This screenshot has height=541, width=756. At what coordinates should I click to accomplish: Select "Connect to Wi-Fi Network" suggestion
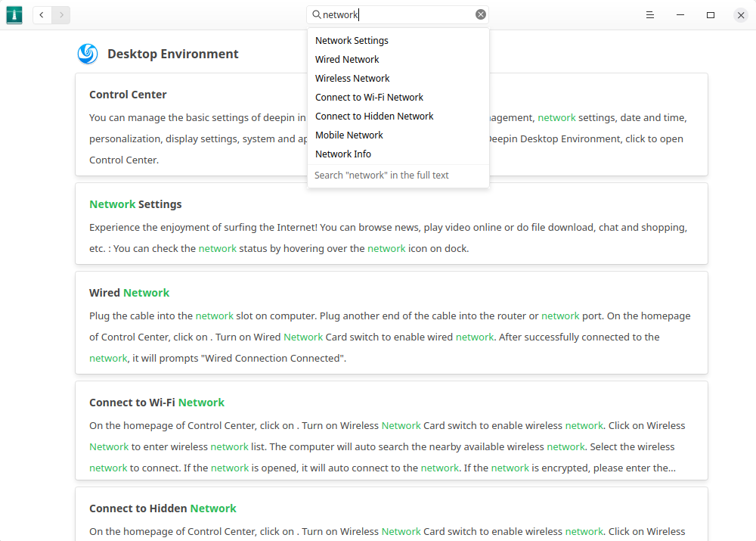[x=398, y=97]
